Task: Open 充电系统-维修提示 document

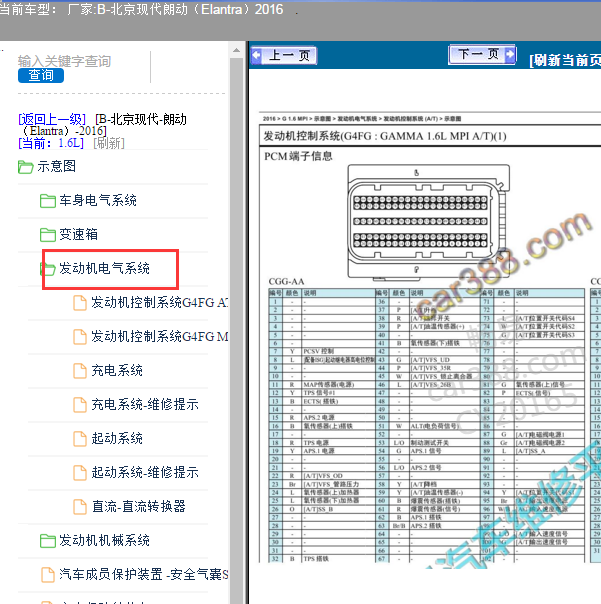Action: pos(145,404)
